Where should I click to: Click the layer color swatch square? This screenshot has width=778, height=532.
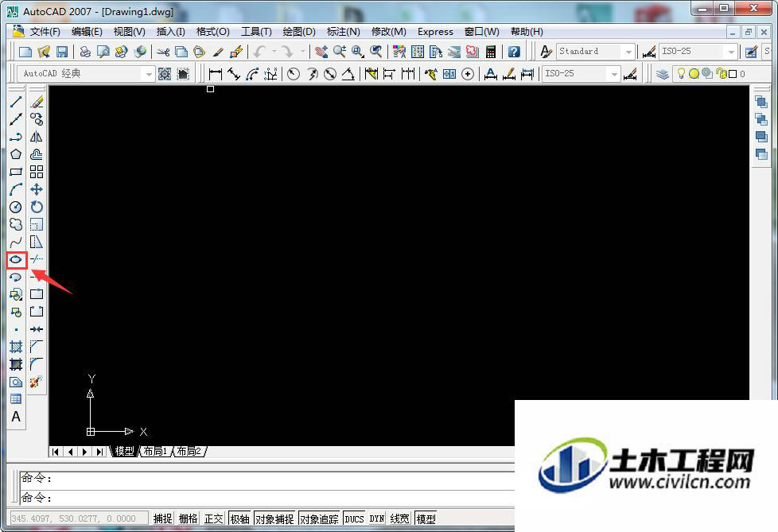click(733, 75)
